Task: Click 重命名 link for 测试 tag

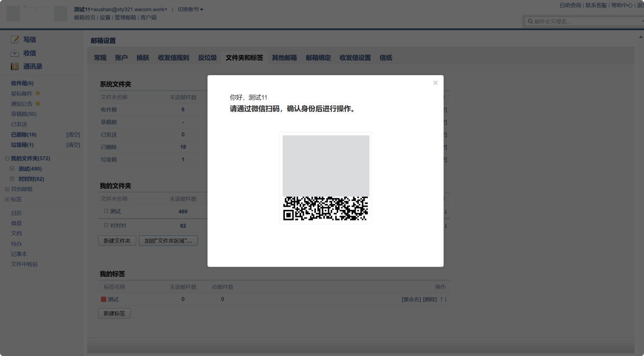Action: (x=411, y=299)
